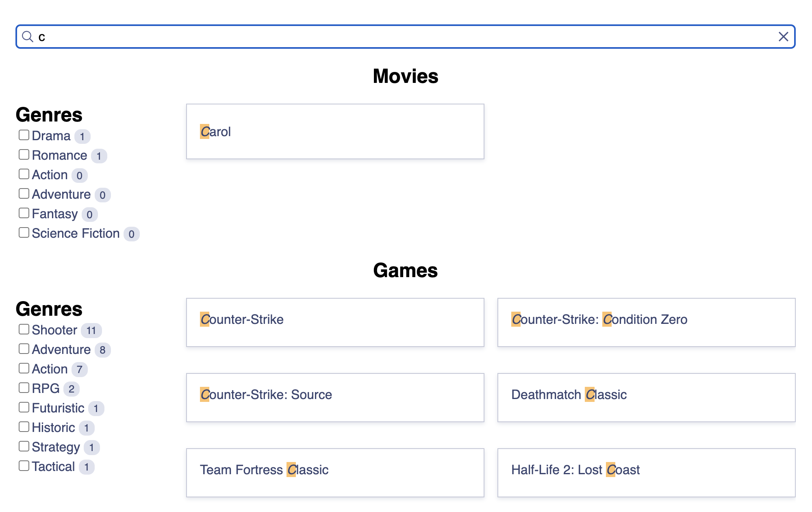Viewport: 812px width, 512px height.
Task: Toggle the Games Action checkbox with count 7
Action: tap(24, 368)
